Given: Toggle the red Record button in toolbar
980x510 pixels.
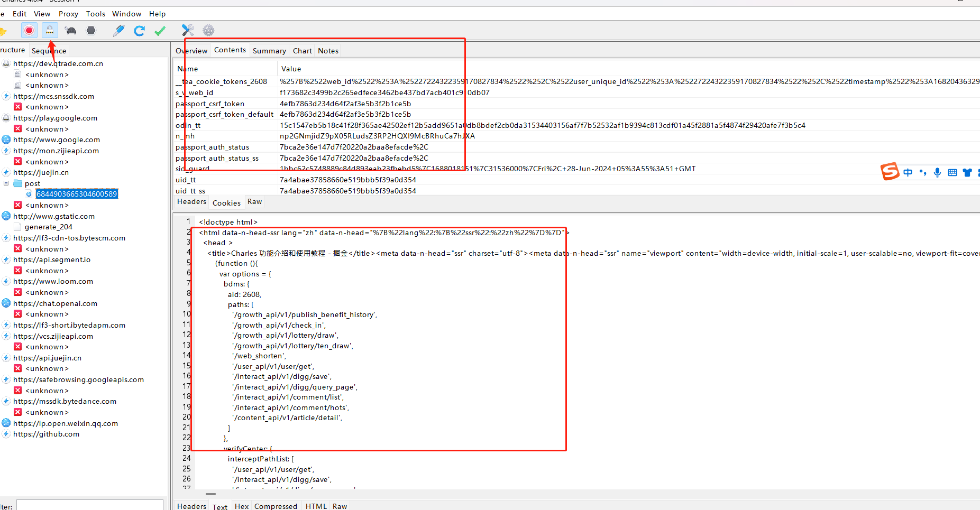Looking at the screenshot, I should click(29, 31).
